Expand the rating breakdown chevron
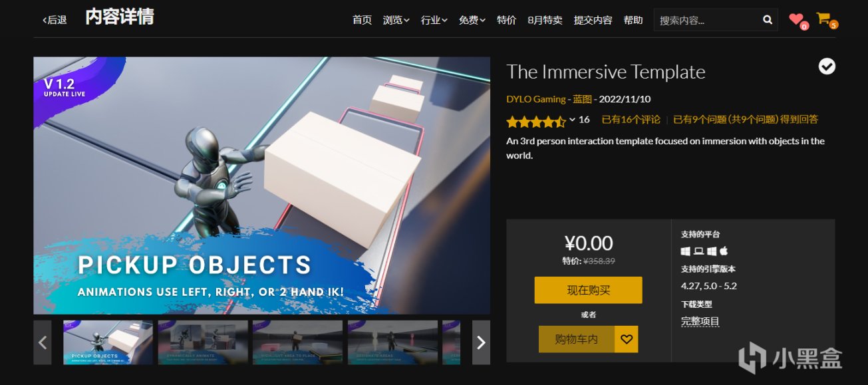Viewport: 868px width, 385px height. click(x=572, y=120)
